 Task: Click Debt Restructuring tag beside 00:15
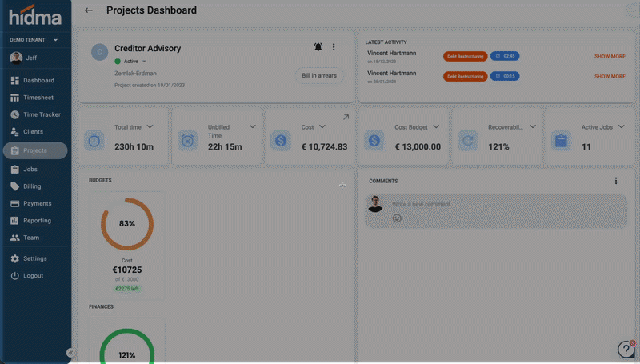[x=466, y=76]
